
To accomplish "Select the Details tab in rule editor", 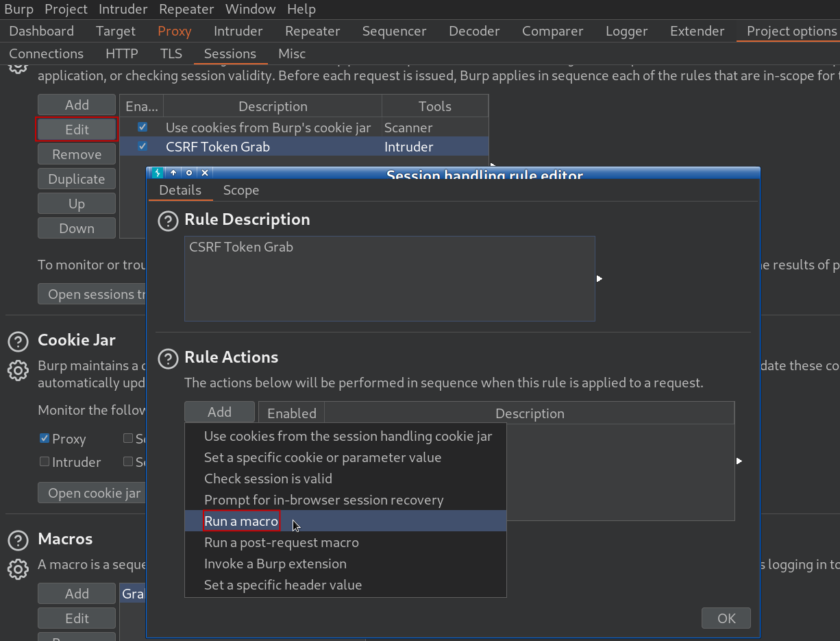I will point(180,190).
